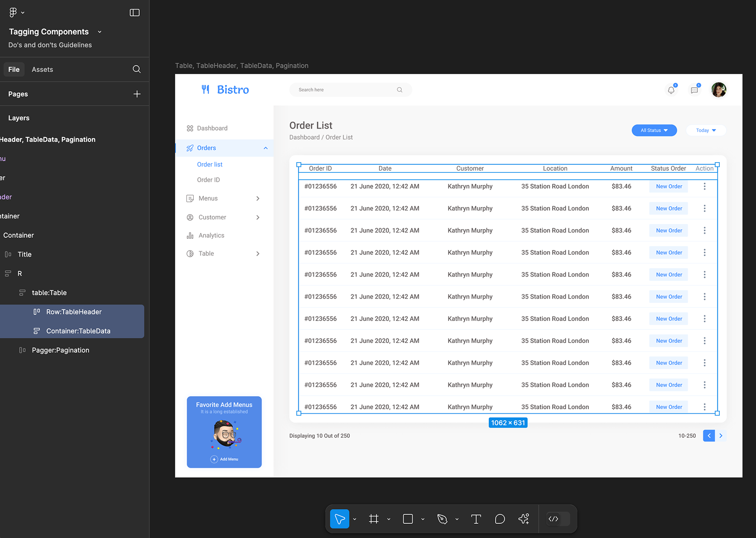This screenshot has height=538, width=756.
Task: Click the Dashboard grid icon
Action: (x=190, y=128)
